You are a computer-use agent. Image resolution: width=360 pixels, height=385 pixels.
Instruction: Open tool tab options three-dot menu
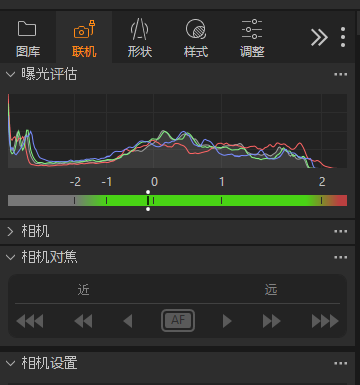pyautogui.click(x=343, y=37)
